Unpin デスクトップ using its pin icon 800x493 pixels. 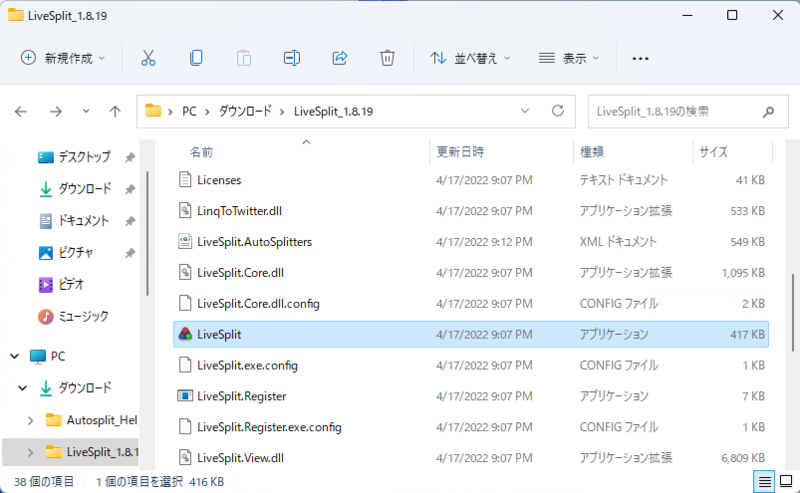[130, 157]
